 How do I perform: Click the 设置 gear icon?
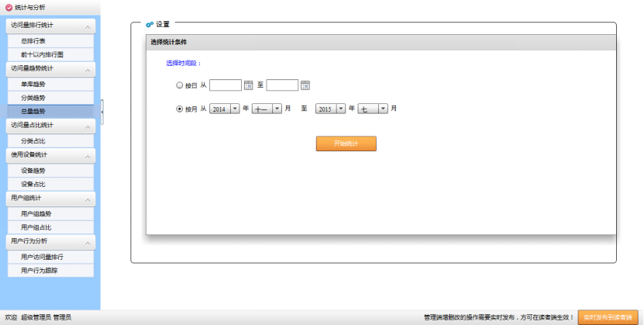click(x=149, y=25)
